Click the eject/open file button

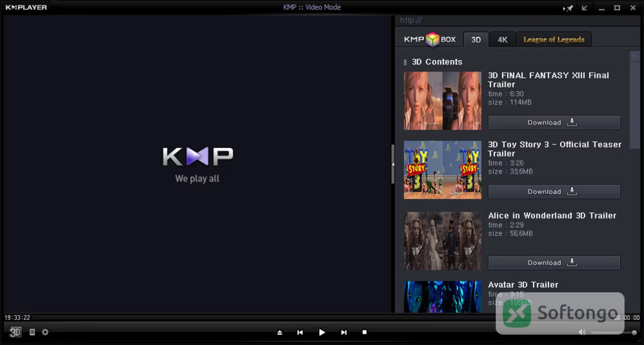pos(280,332)
